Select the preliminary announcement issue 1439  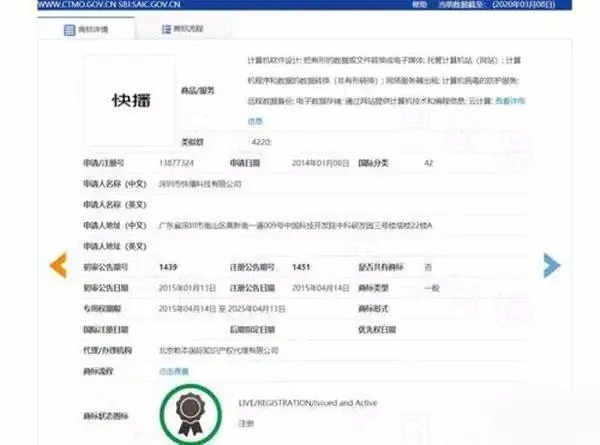pos(168,267)
